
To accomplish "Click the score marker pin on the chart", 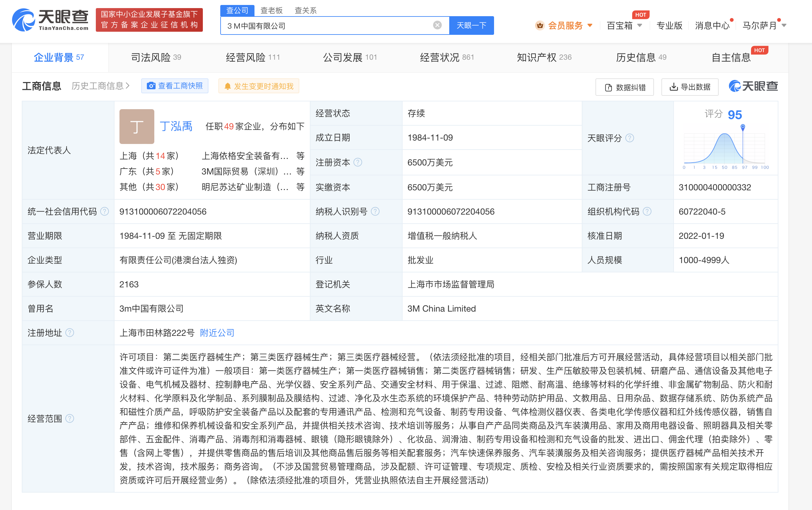I will click(x=743, y=127).
